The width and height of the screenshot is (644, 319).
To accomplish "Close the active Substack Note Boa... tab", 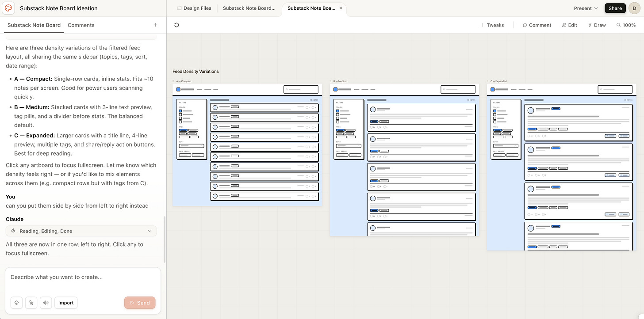I will (341, 8).
